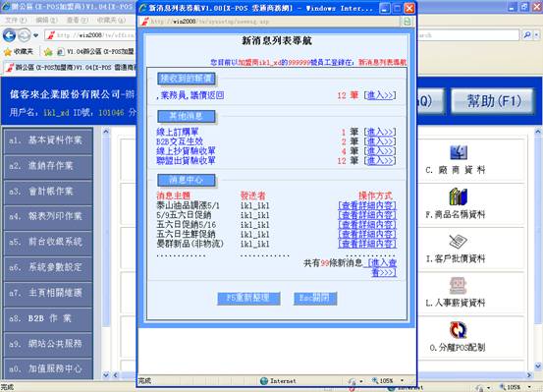This screenshot has width=543, height=392.
Task: Click the browser back arrow button
Action: click(x=10, y=35)
